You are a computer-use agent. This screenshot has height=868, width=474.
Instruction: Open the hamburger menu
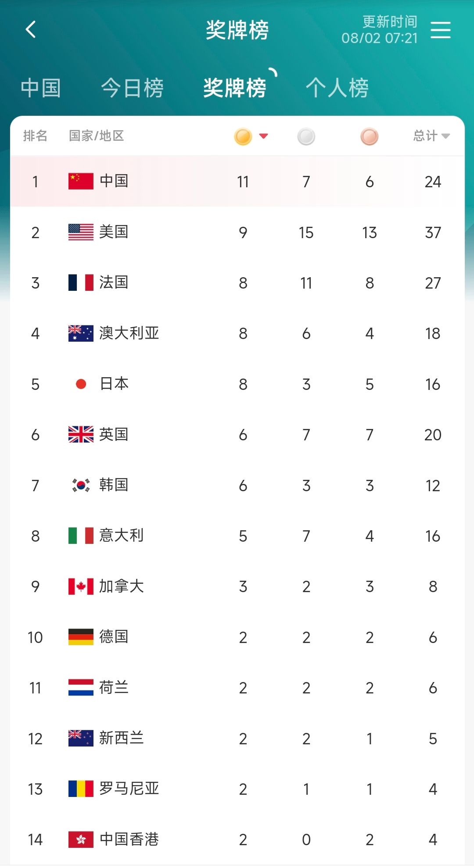coord(440,30)
